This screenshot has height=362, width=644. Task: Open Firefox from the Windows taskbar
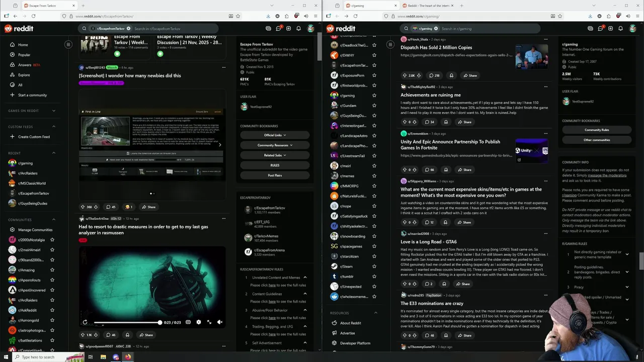(x=128, y=357)
